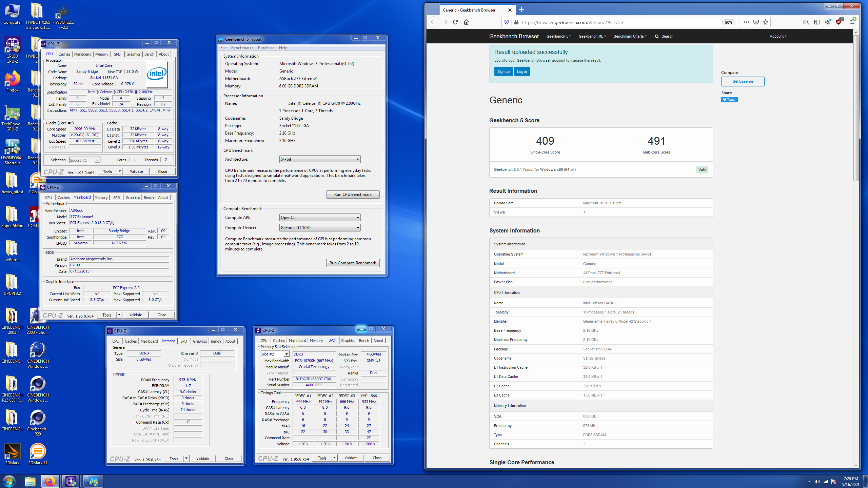The image size is (868, 488).
Task: Click Set Baseline button
Action: 743,81
